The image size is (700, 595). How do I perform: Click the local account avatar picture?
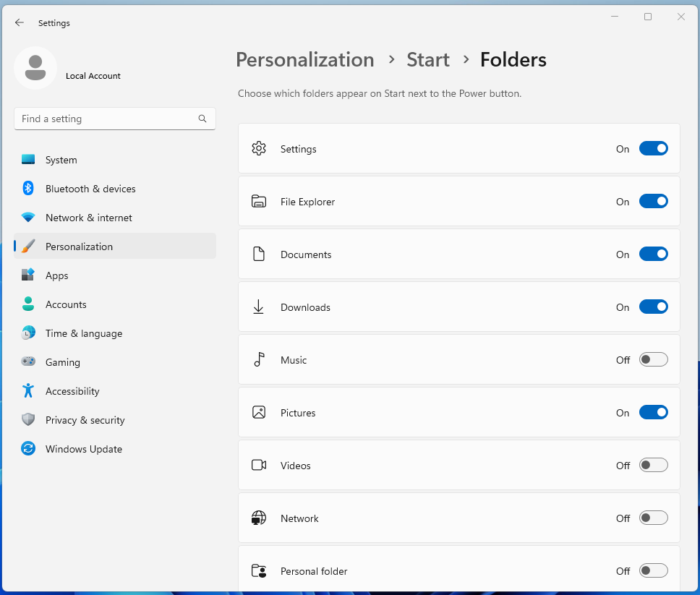35,68
